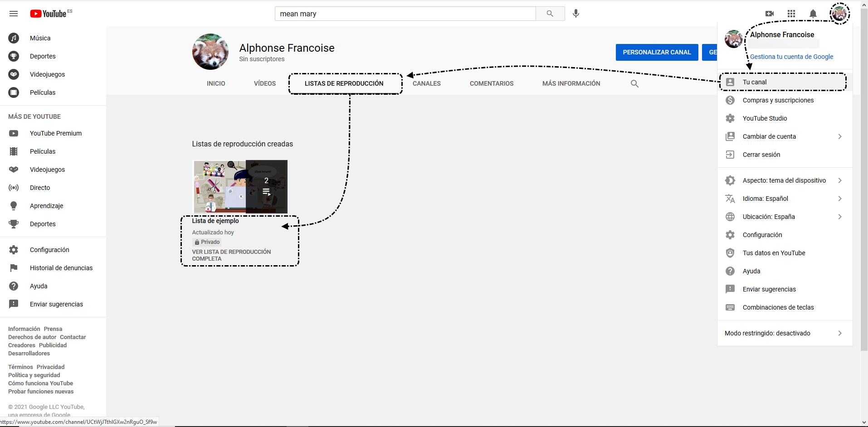This screenshot has width=868, height=427.
Task: Open the YouTube apps grid
Action: [x=791, y=14]
